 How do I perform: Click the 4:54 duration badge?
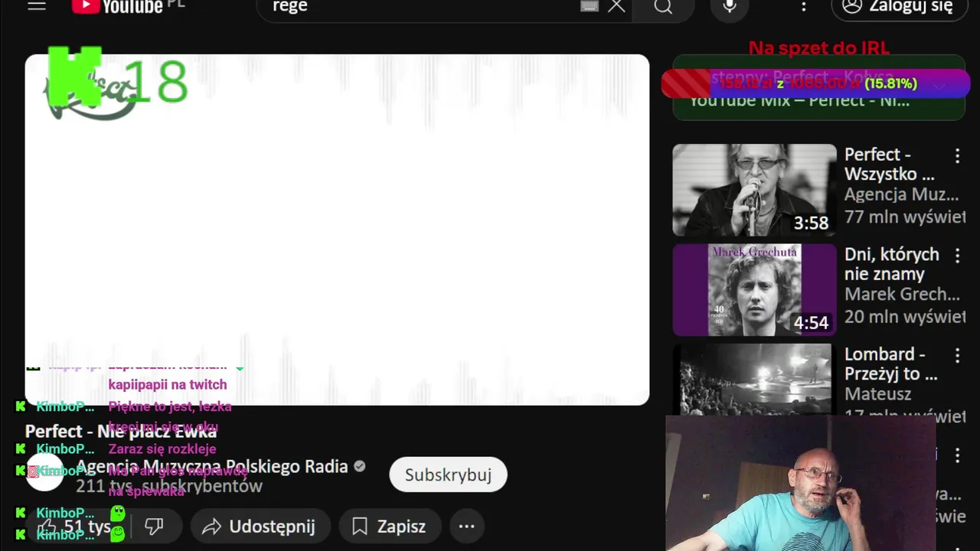[x=811, y=322]
